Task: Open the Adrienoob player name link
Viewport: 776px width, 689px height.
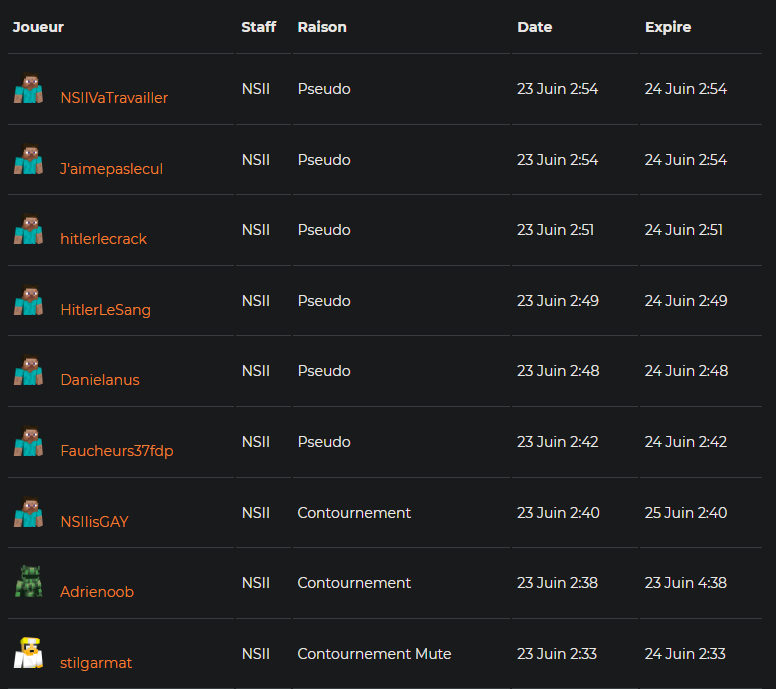Action: (97, 592)
